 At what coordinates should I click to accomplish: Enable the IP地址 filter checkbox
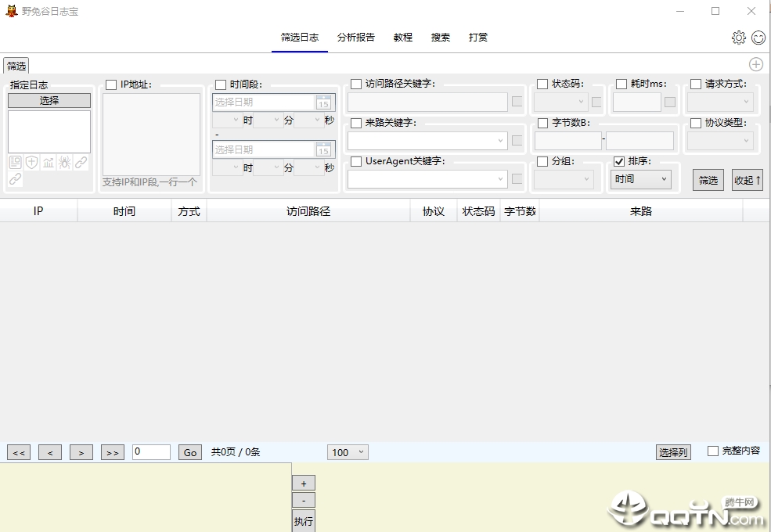point(111,85)
